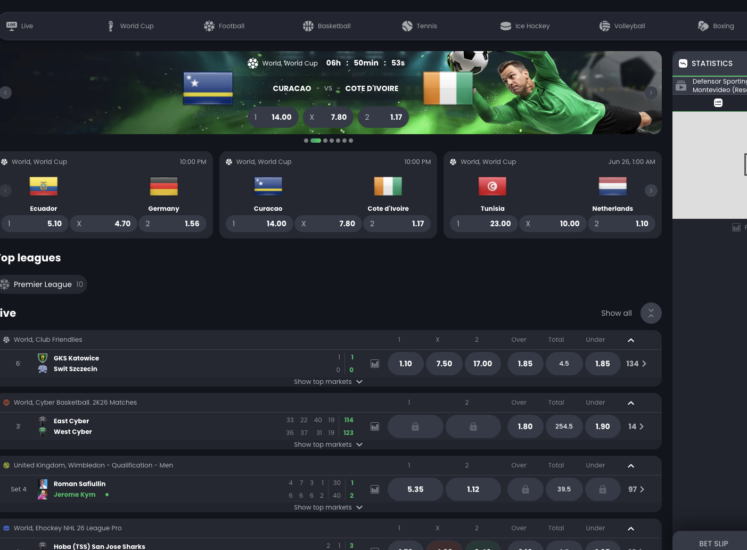
Task: Bet 14.00 on Curacao in banner
Action: pyautogui.click(x=273, y=117)
